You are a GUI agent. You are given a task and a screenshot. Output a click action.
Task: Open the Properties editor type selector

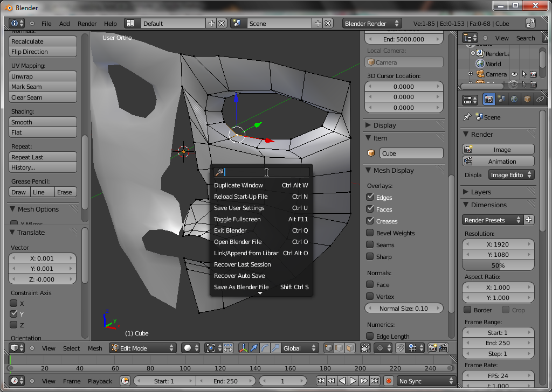coord(470,100)
